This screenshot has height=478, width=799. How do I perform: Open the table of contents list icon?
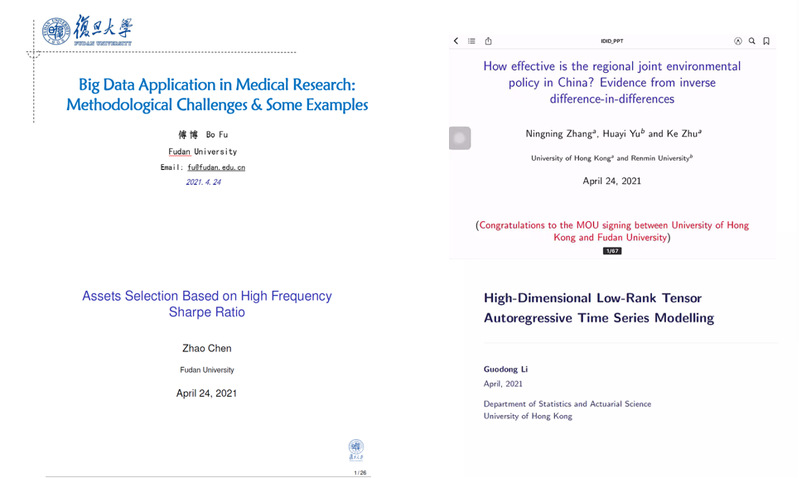click(472, 41)
